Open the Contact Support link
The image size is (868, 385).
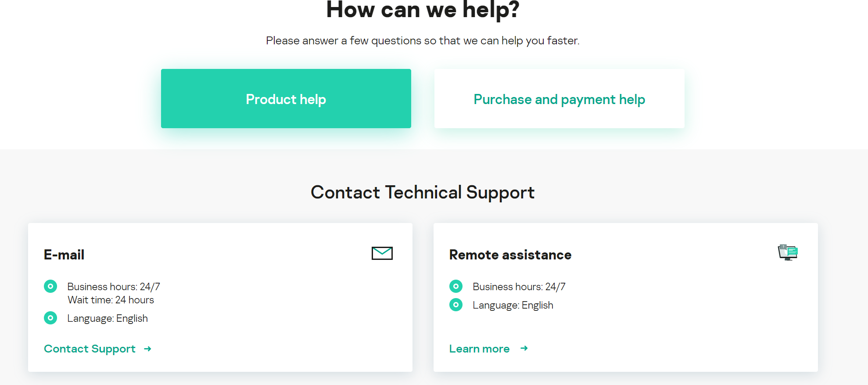pos(90,349)
